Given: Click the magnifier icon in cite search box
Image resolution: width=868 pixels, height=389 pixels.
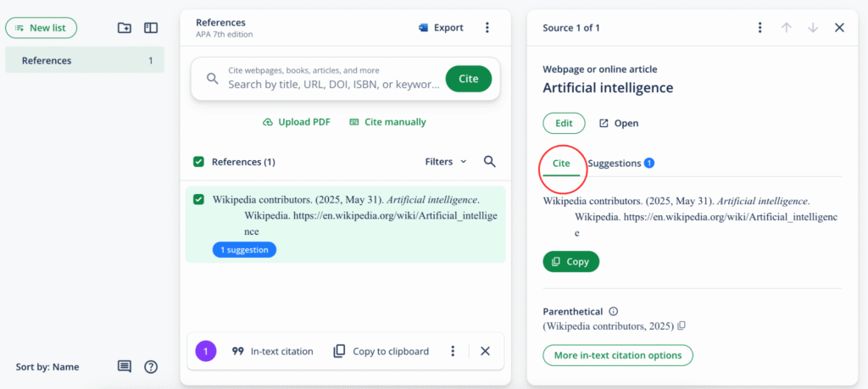Looking at the screenshot, I should click(x=213, y=79).
